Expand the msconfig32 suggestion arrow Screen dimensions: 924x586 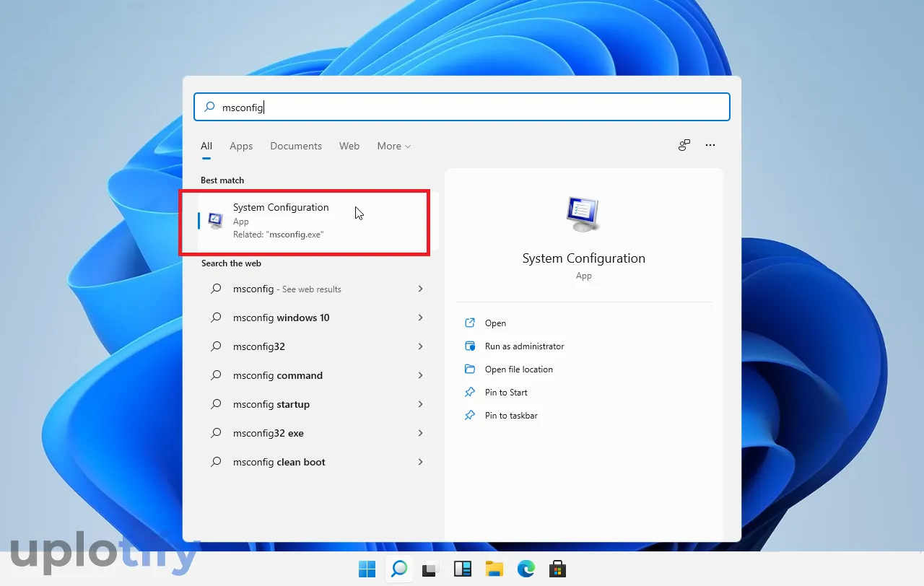pos(420,346)
